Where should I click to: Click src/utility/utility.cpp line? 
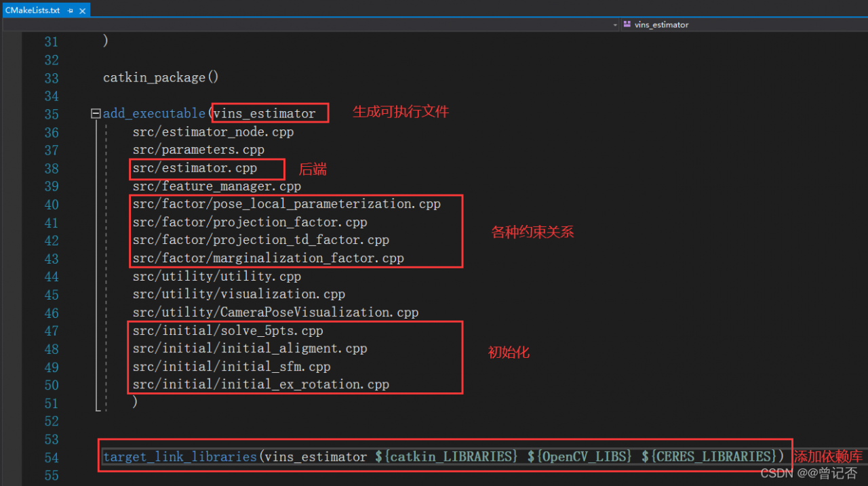coord(217,277)
